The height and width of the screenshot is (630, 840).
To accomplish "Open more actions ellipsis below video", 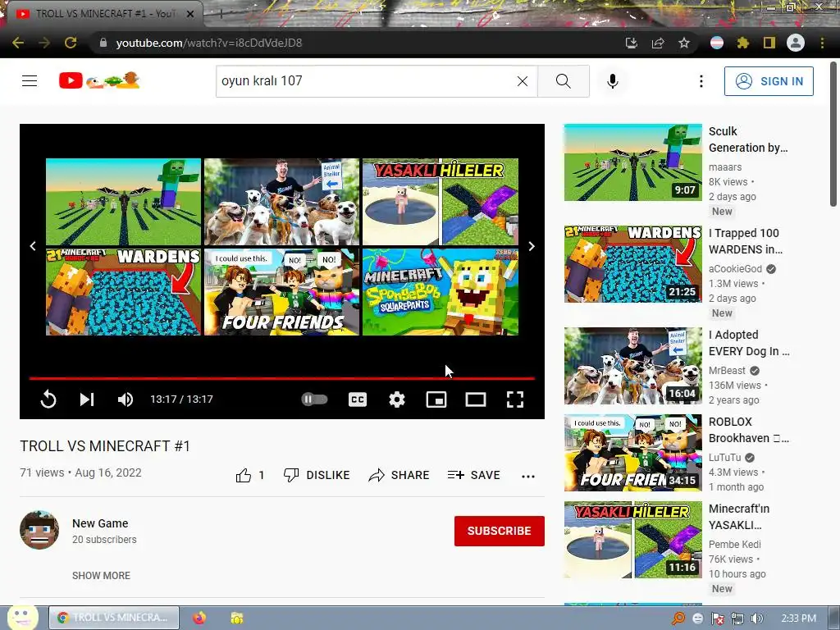I will (528, 476).
